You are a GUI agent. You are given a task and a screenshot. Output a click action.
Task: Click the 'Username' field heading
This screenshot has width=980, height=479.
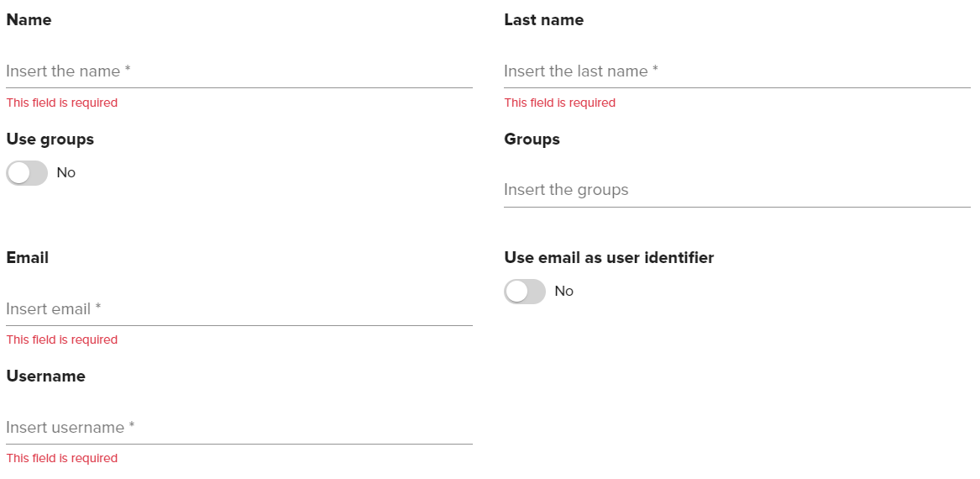click(46, 376)
